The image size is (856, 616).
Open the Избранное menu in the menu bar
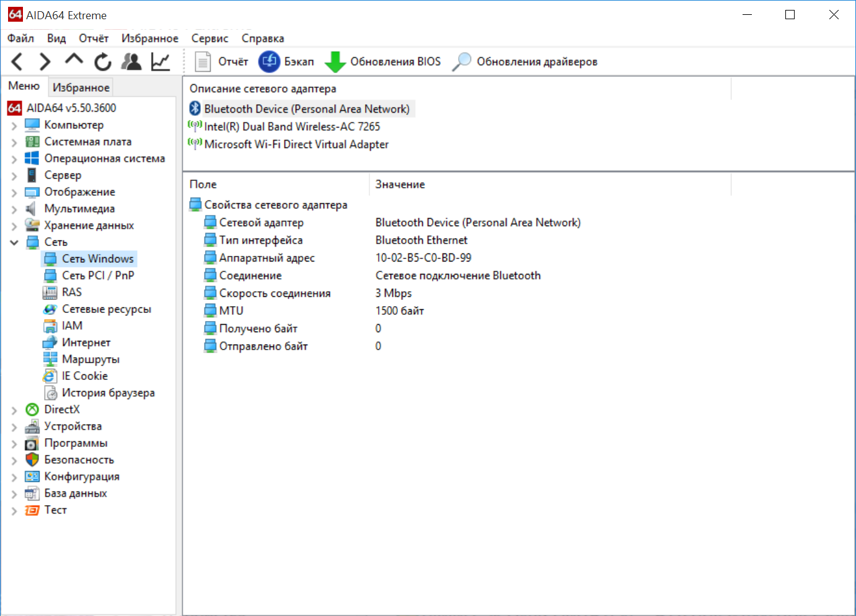pos(150,38)
